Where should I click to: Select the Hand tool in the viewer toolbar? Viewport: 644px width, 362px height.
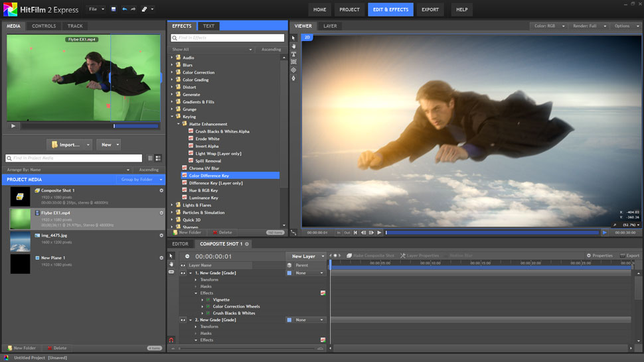click(x=293, y=46)
